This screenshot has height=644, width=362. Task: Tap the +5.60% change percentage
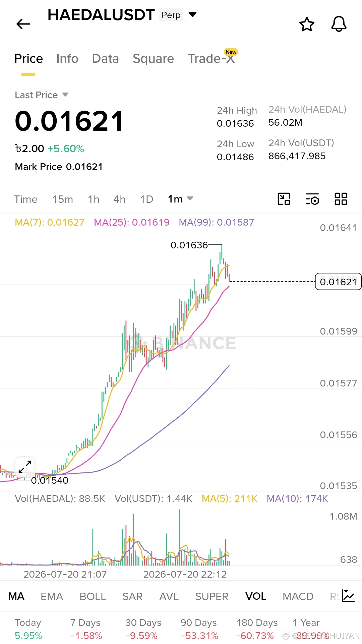[x=66, y=149]
